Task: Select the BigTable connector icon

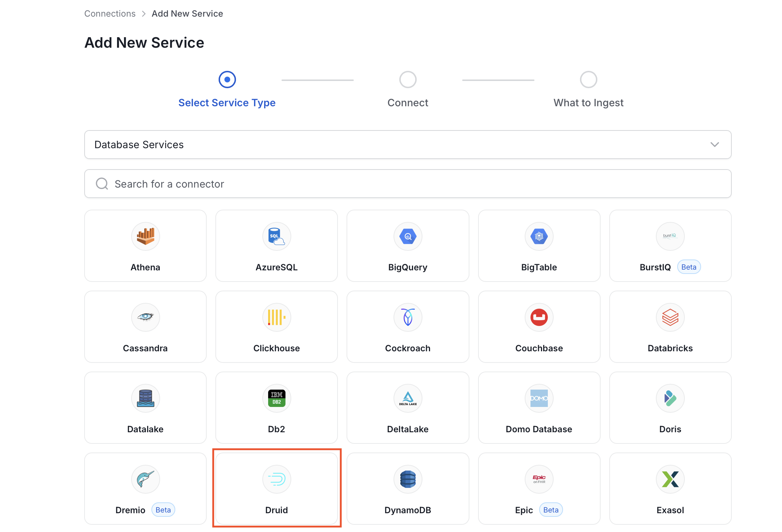Action: pyautogui.click(x=539, y=236)
